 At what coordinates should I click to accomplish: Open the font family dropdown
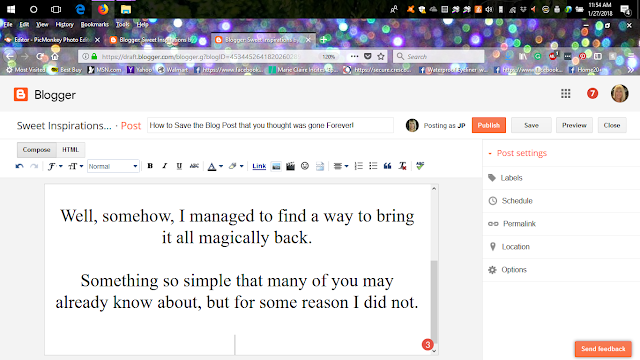click(x=55, y=166)
